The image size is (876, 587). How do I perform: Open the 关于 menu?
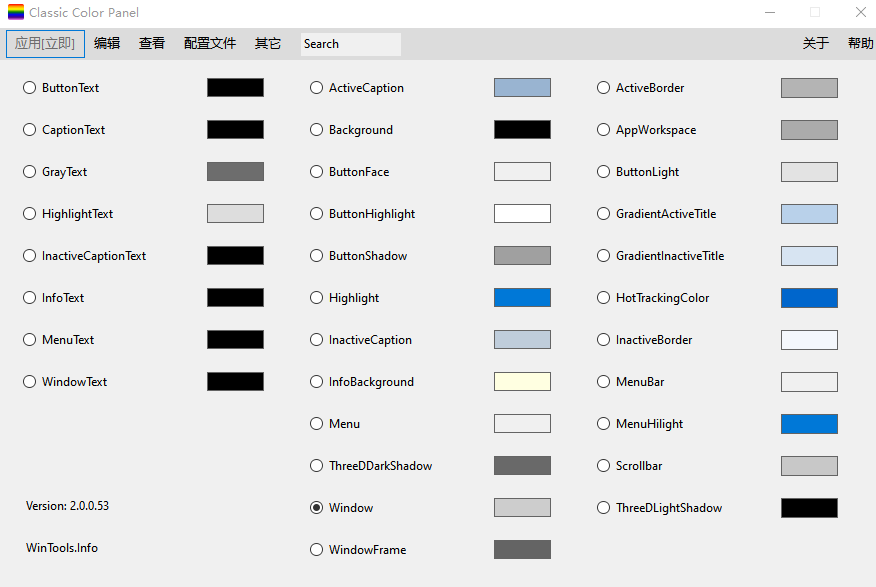816,44
